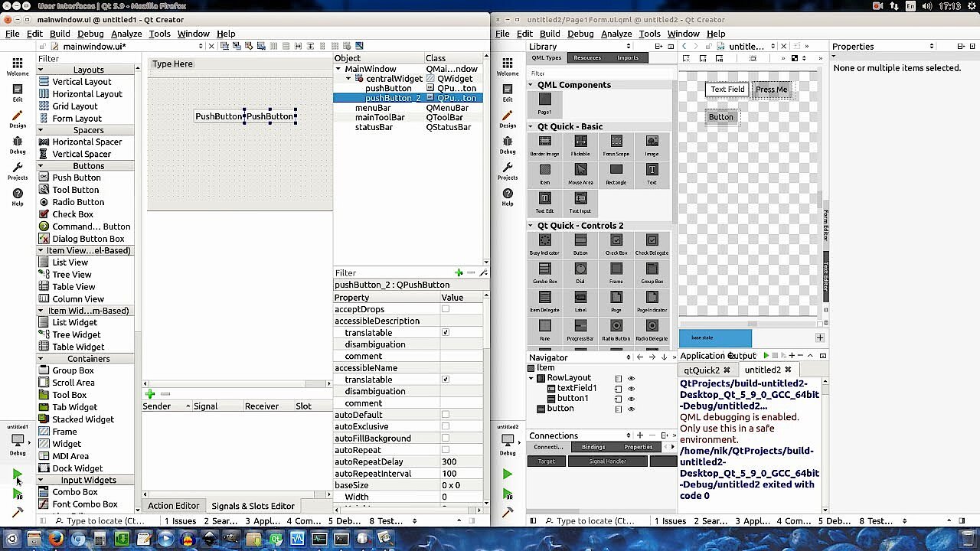Open Welcome mode in the untitled1 window

[18, 67]
